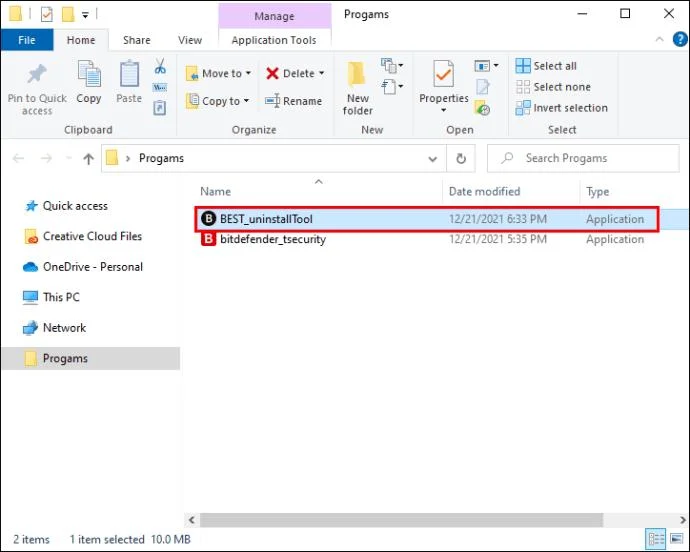Expand the Properties dropdown arrow
The height and width of the screenshot is (552, 690).
pos(444,110)
